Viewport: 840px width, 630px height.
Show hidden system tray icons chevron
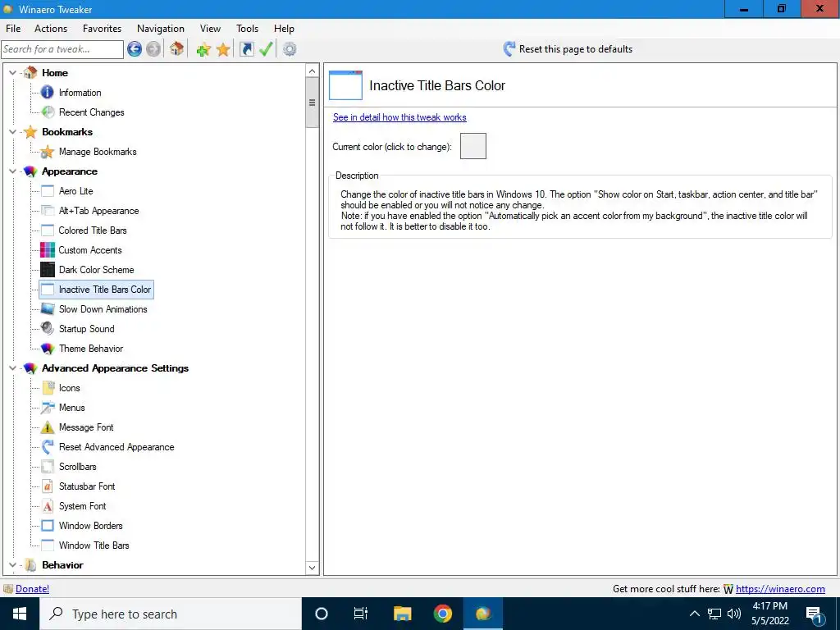click(x=694, y=614)
